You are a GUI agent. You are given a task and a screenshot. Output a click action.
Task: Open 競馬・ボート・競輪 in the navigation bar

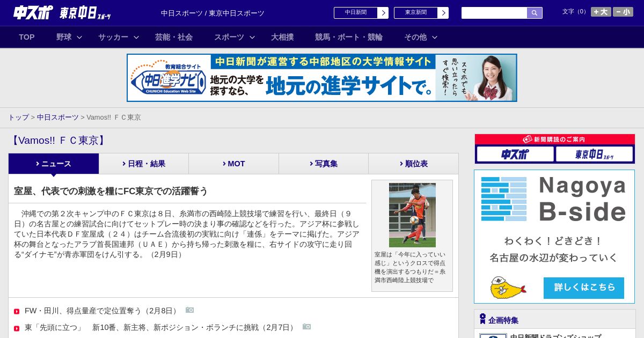click(349, 37)
